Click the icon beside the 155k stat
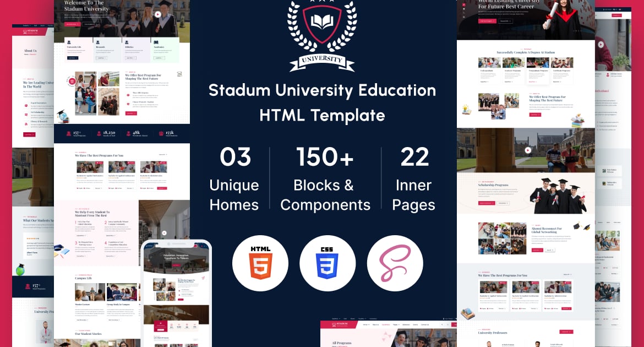 [x=161, y=134]
